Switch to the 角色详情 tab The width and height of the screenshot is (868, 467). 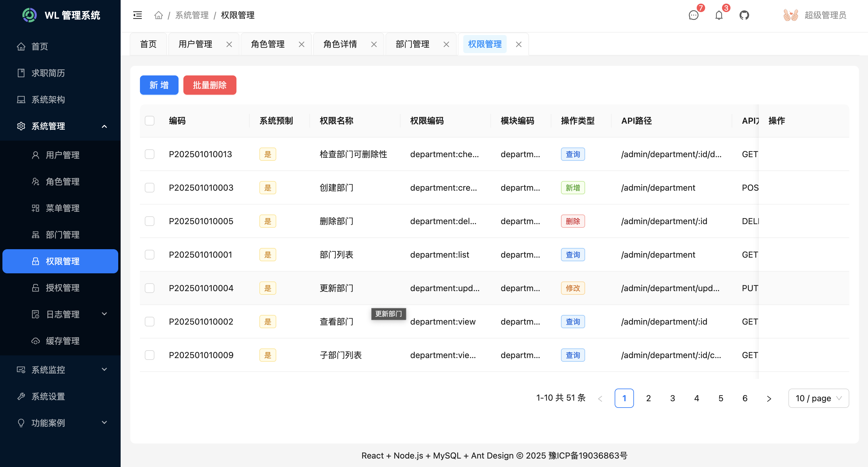click(340, 44)
